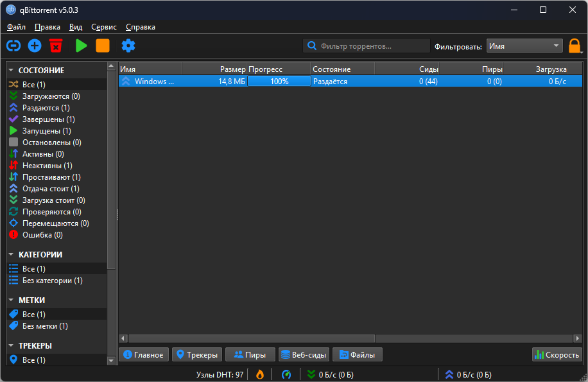
Task: Select the Все (1) status filter
Action: (56, 84)
